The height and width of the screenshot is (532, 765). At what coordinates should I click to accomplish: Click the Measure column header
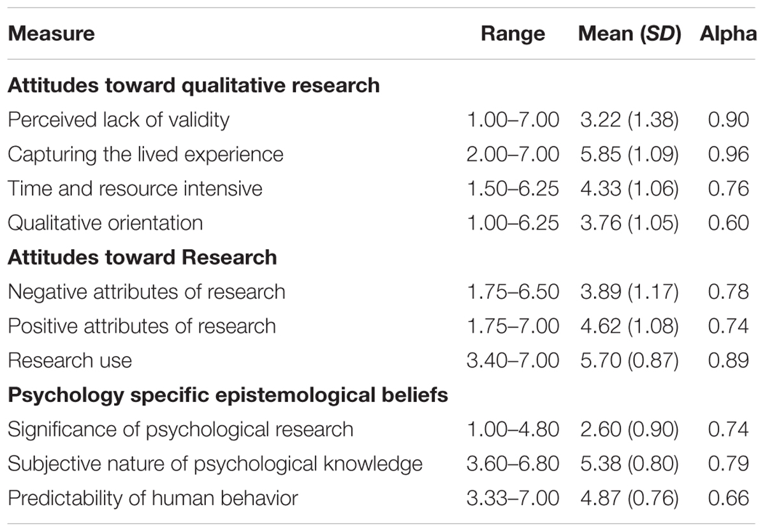51,33
